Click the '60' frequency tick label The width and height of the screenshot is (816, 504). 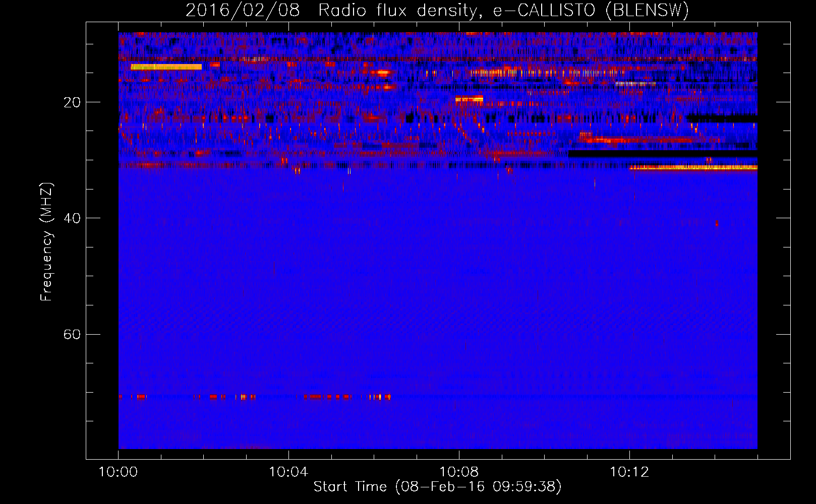[72, 334]
